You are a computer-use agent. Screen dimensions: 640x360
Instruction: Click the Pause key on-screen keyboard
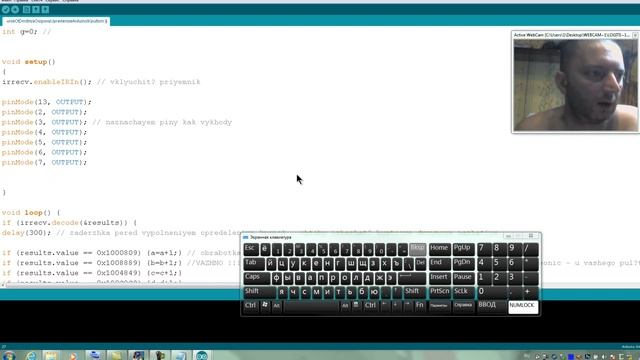click(x=463, y=278)
